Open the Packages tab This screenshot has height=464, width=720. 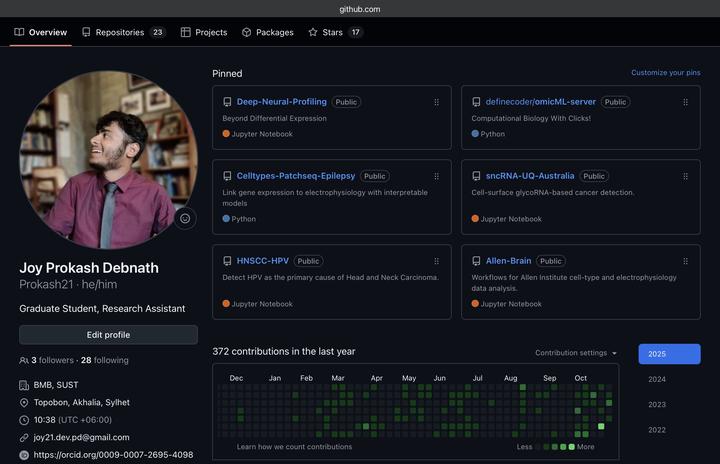pyautogui.click(x=267, y=32)
